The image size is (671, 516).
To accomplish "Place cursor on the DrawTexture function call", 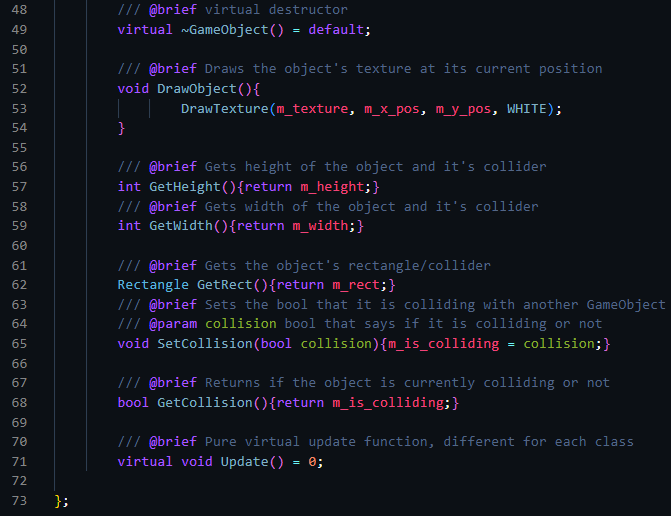I will pos(224,108).
